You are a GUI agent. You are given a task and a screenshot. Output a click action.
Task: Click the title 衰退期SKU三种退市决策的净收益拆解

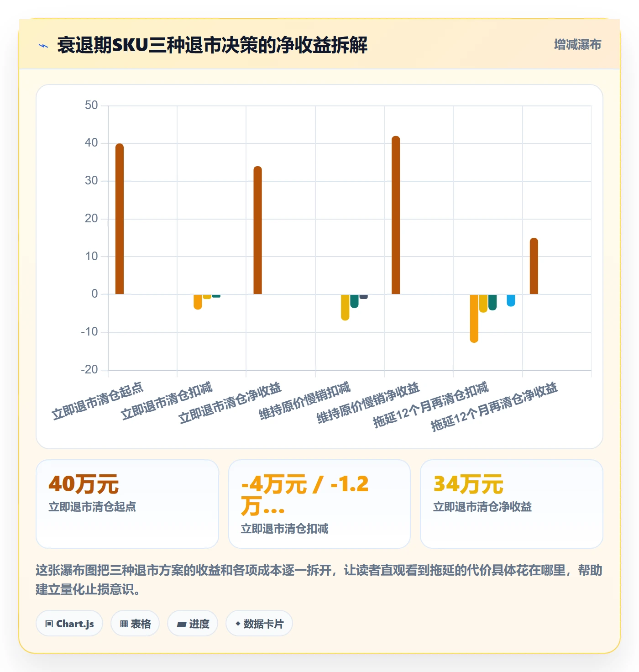[x=212, y=45]
